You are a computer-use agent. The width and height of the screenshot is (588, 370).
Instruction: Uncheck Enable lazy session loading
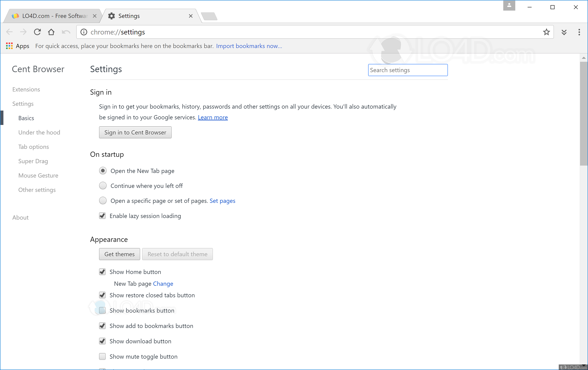(x=102, y=216)
